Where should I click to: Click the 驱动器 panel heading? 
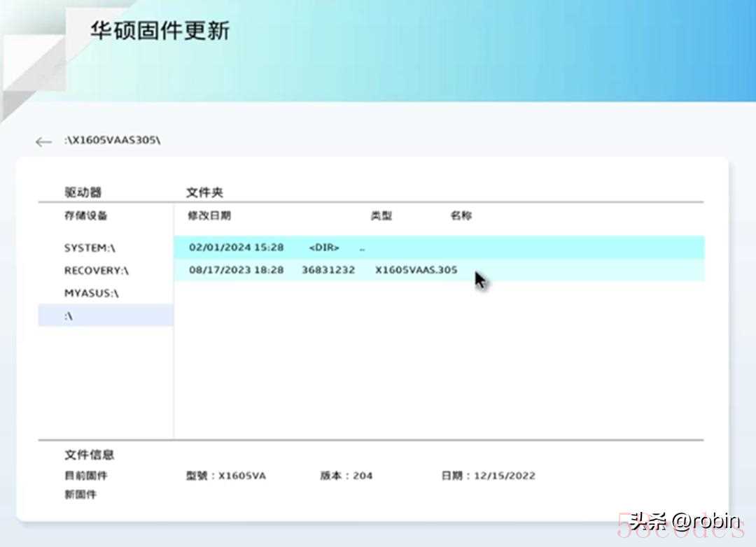[83, 192]
